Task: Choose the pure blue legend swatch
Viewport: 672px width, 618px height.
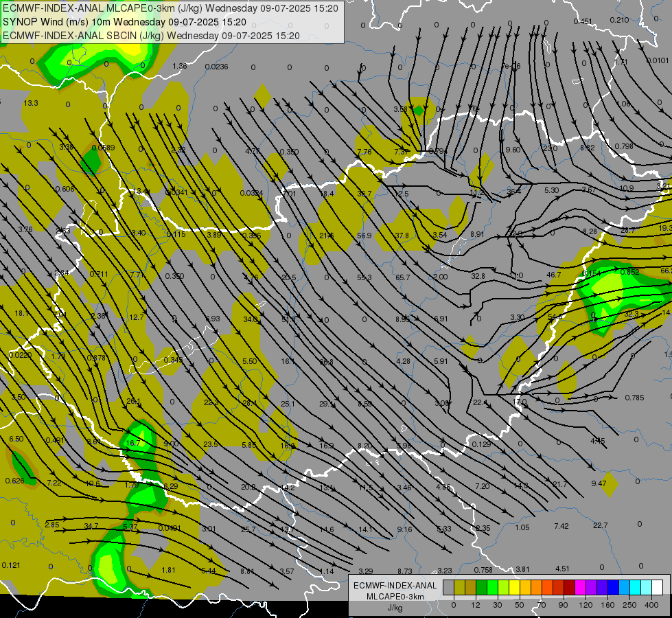Action: (x=613, y=587)
